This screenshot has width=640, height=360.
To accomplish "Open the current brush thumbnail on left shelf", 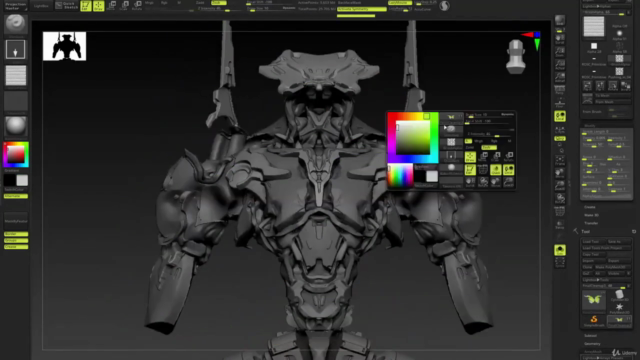I will 16,24.
